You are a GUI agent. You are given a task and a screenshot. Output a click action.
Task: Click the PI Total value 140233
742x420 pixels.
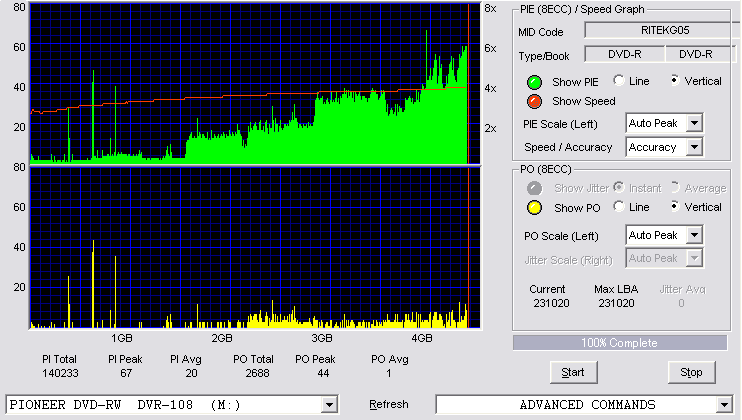point(60,374)
